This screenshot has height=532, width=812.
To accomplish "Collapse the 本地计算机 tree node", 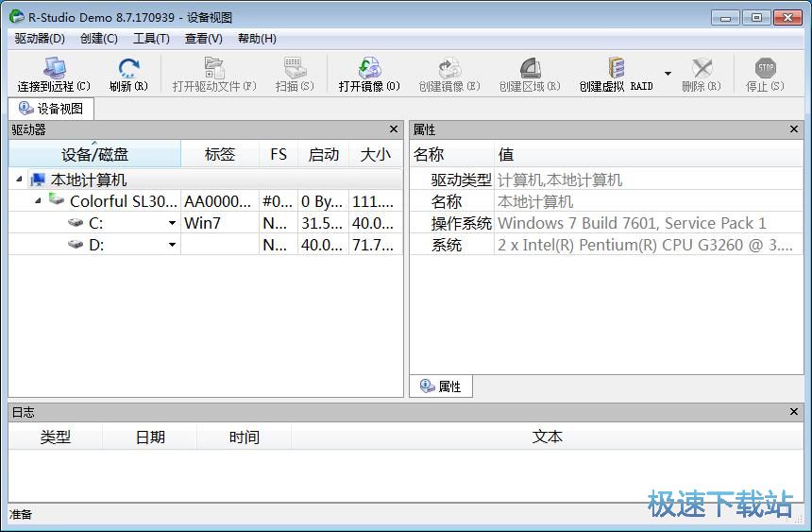I will point(19,180).
